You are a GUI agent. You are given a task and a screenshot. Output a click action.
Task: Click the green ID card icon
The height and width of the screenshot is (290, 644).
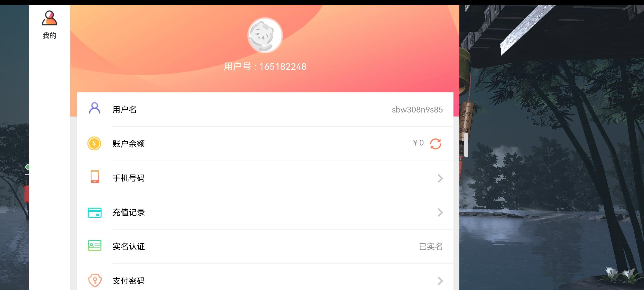(x=94, y=246)
